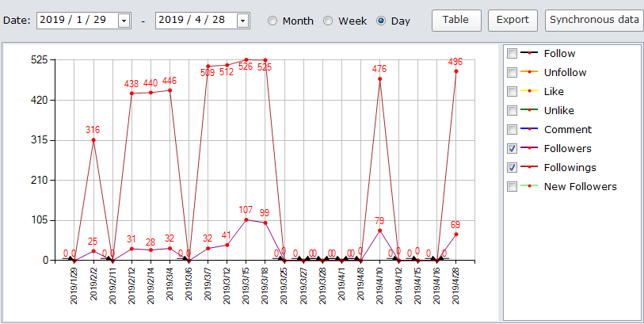This screenshot has width=644, height=324.
Task: Click the 526 peak data point on chart
Action: coord(246,60)
